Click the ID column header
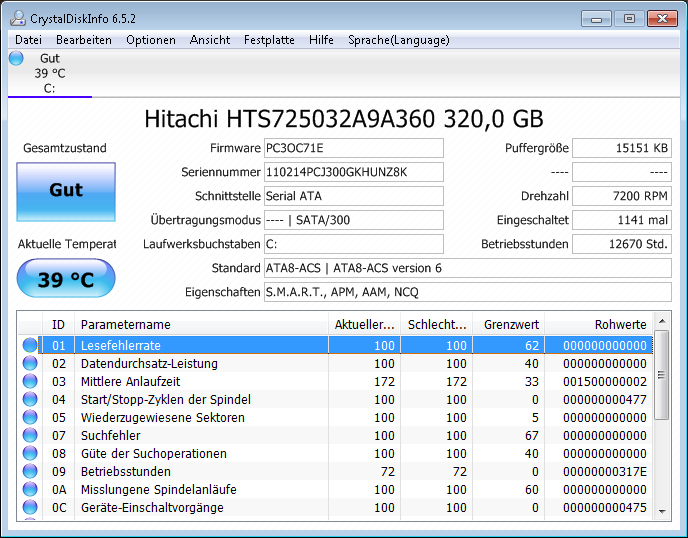Viewport: 688px width, 538px height. (58, 325)
